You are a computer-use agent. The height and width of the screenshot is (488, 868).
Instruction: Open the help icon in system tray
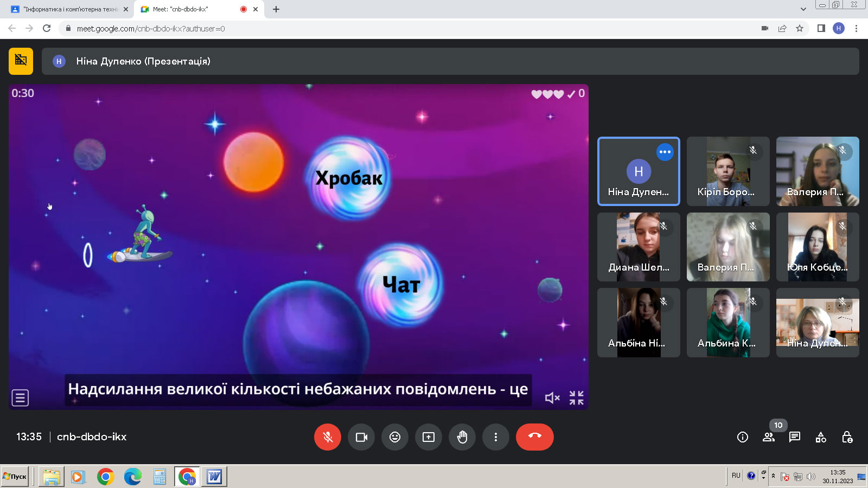[751, 476]
